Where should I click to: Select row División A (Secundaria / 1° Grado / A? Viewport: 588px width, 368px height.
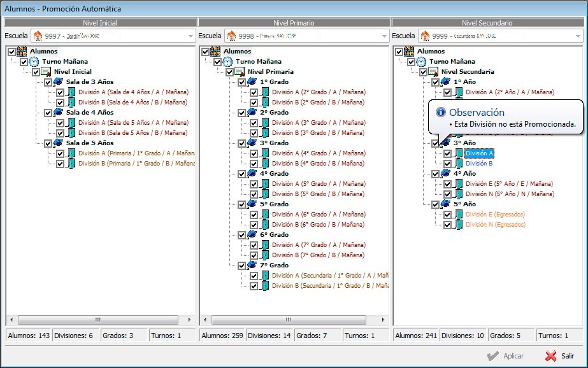330,276
